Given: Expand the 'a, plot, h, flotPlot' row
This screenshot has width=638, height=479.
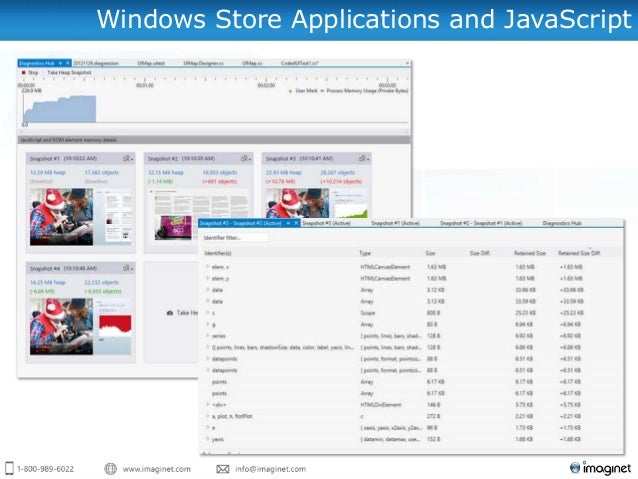Looking at the screenshot, I should click(x=208, y=416).
